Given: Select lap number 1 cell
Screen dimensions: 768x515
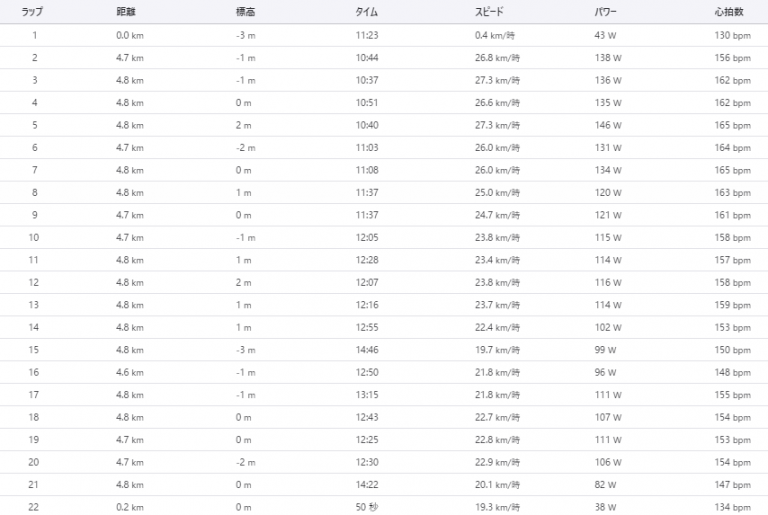Looking at the screenshot, I should [34, 35].
